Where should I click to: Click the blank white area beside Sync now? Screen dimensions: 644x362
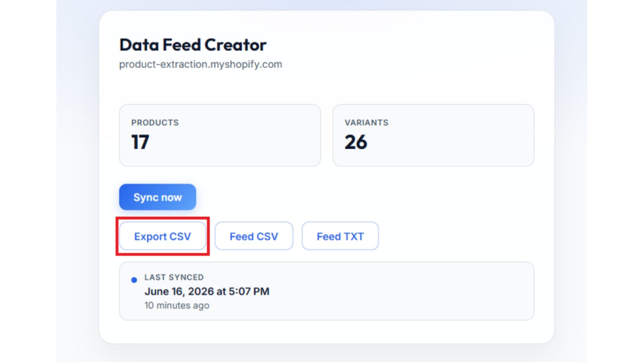tap(362, 197)
